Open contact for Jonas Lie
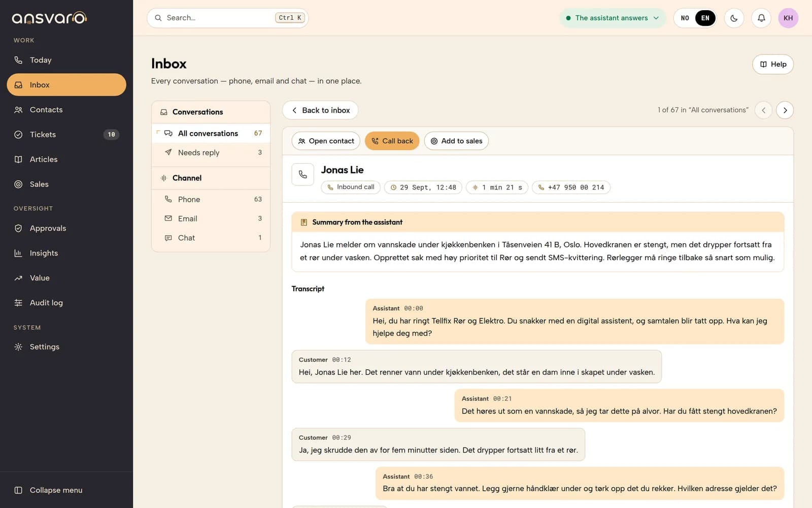This screenshot has height=508, width=812. click(326, 141)
